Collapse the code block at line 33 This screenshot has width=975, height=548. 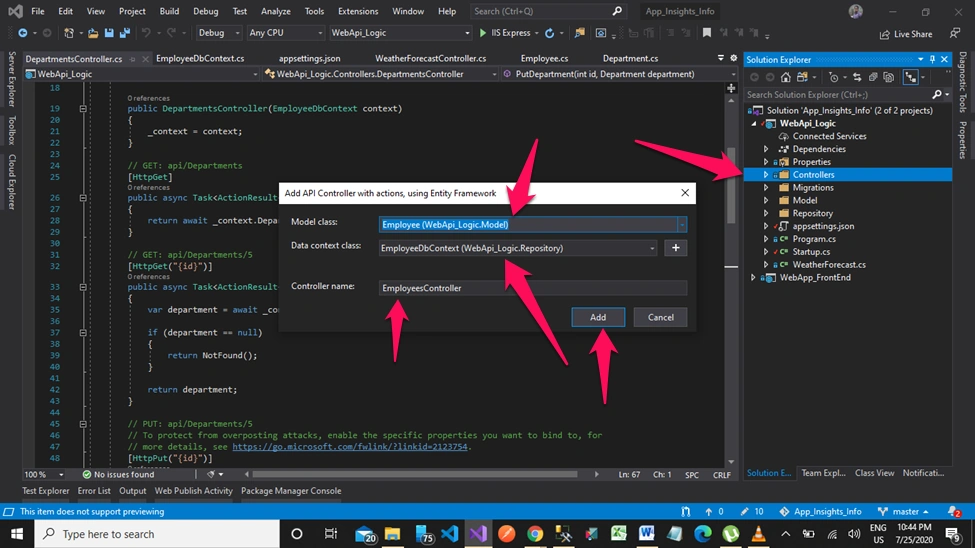click(x=83, y=287)
